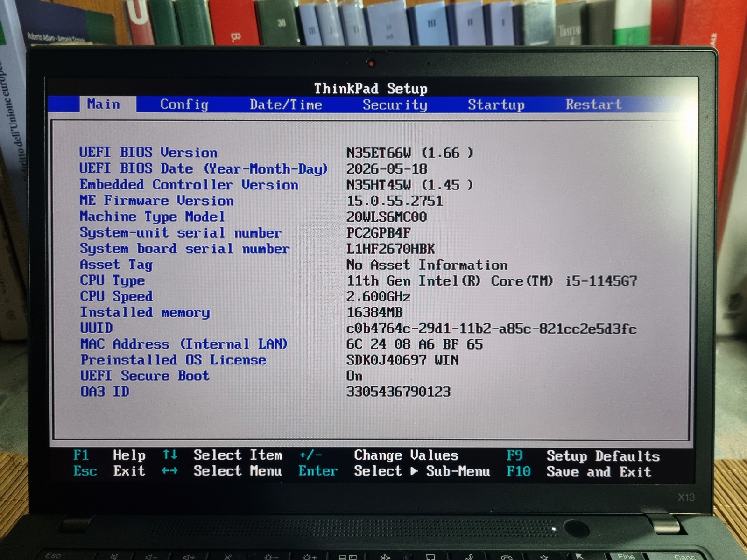This screenshot has width=747, height=560.
Task: Click the Machine Type Model label
Action: (152, 217)
